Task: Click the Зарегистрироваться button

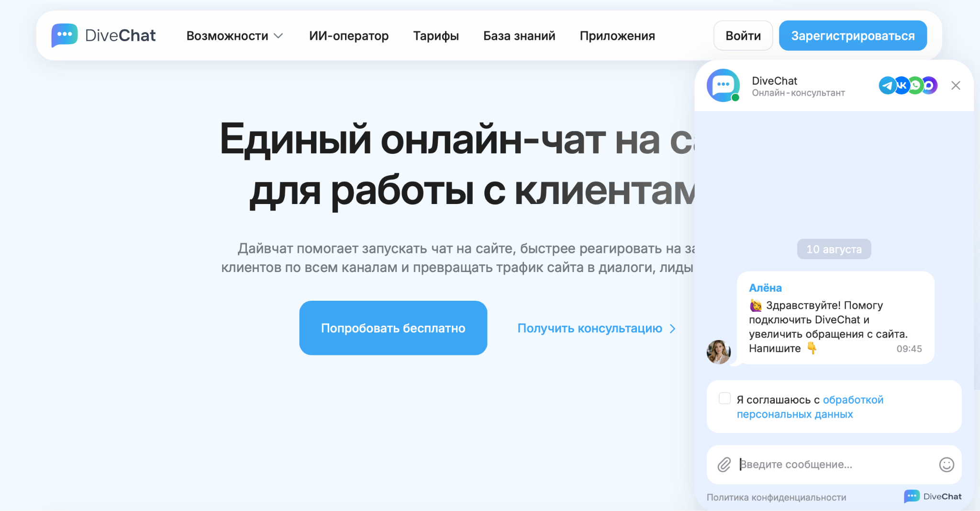Action: 853,35
